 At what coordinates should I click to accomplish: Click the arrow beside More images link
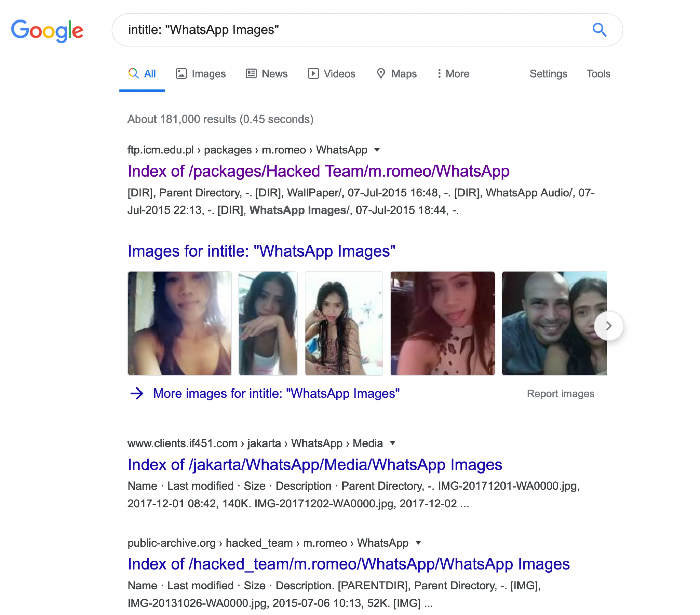click(137, 394)
